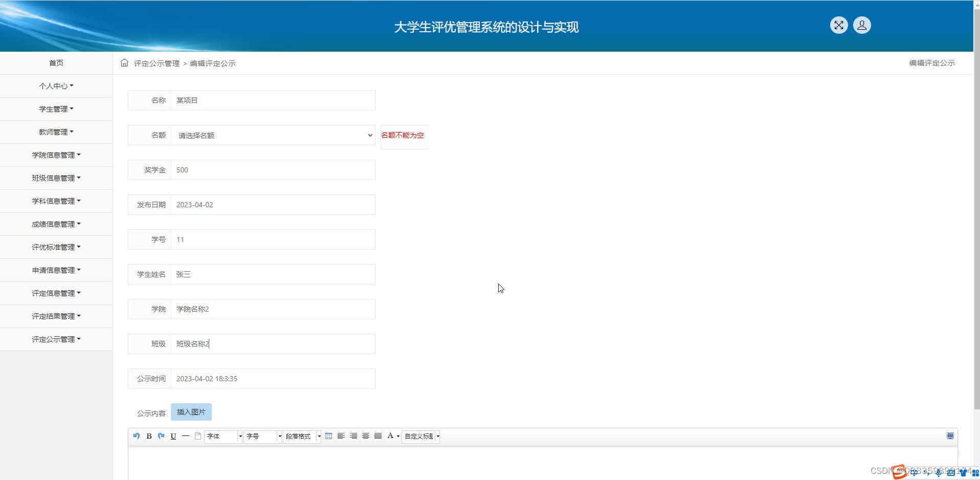This screenshot has height=480, width=980.
Task: Open 申请信息管理 sidebar menu
Action: (56, 270)
